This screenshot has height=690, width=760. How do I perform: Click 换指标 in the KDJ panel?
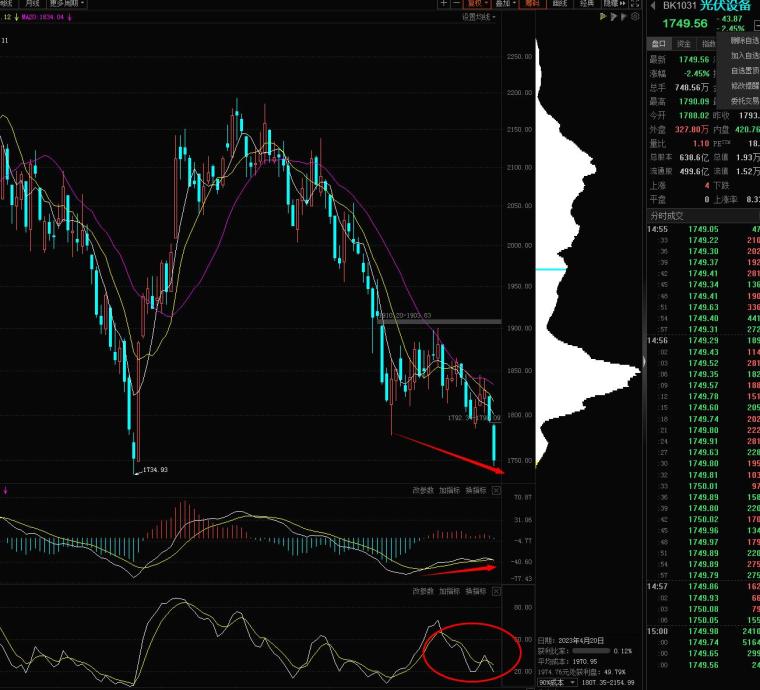click(474, 591)
